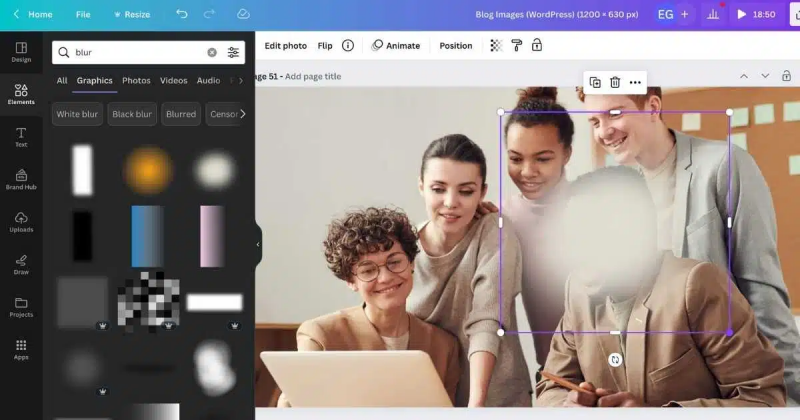Open the three-dot more options menu
The image size is (800, 420).
635,82
